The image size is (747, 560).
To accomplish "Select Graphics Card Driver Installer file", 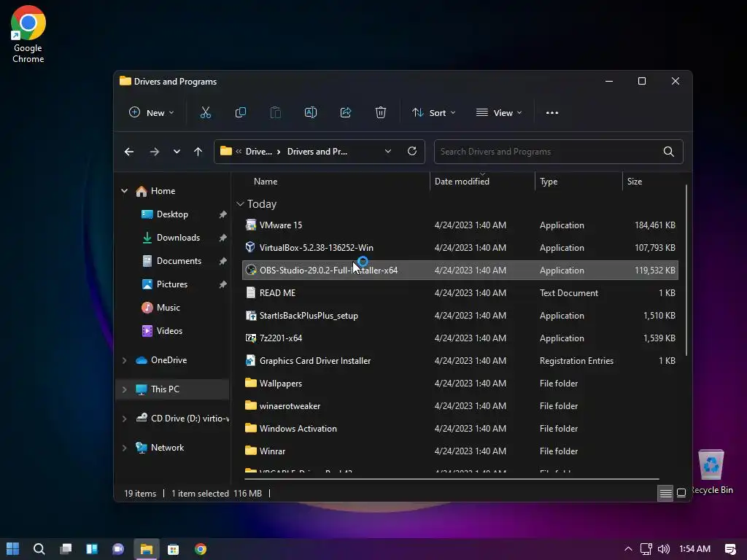I will [x=460, y=361].
